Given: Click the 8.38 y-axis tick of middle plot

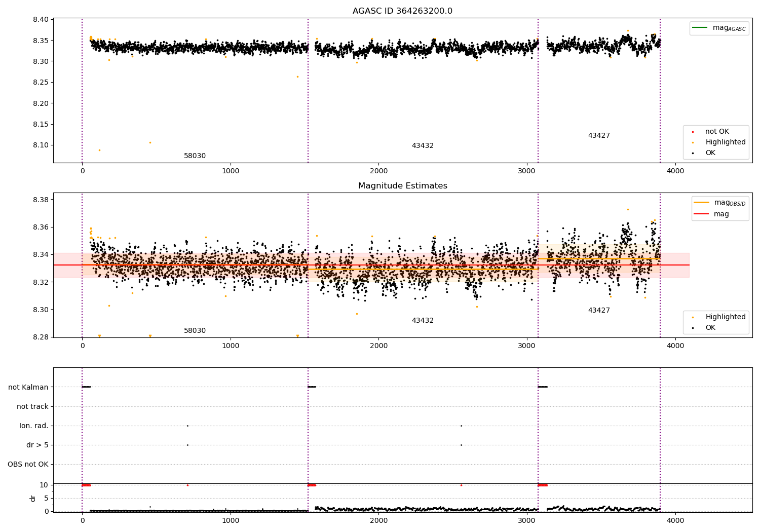Looking at the screenshot, I should click(x=41, y=200).
